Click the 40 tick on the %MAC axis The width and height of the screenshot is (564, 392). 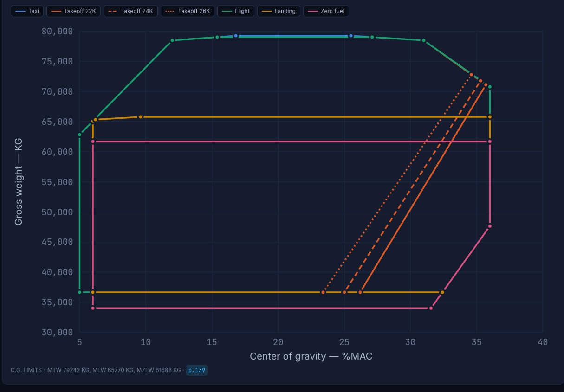543,342
